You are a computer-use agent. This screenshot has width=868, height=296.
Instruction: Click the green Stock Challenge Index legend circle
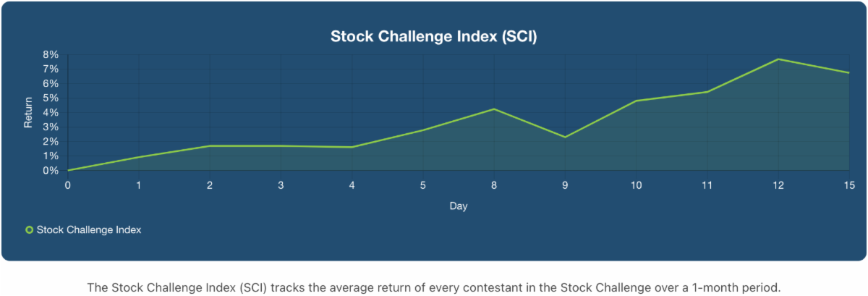pyautogui.click(x=29, y=230)
